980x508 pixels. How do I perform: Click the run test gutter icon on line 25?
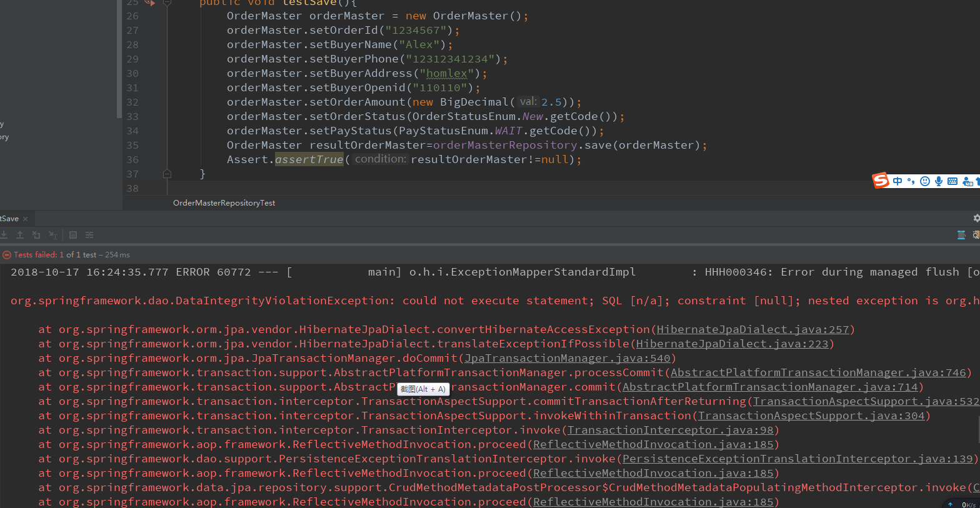click(x=149, y=2)
